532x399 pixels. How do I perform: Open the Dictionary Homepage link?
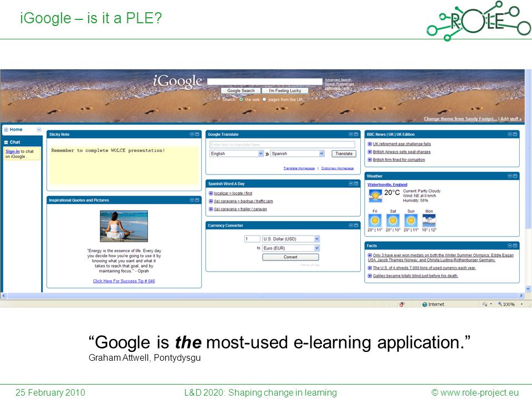point(337,168)
